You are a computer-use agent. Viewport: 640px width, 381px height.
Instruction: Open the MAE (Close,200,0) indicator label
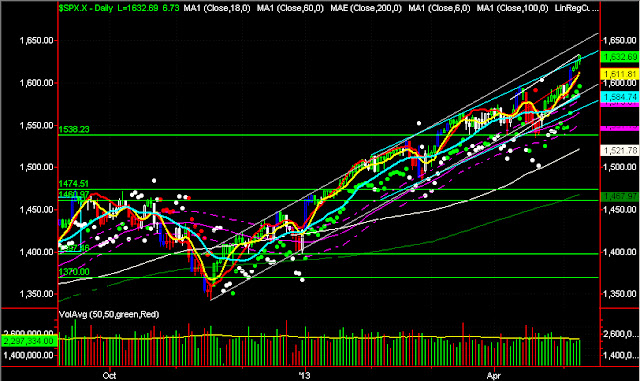(x=366, y=8)
